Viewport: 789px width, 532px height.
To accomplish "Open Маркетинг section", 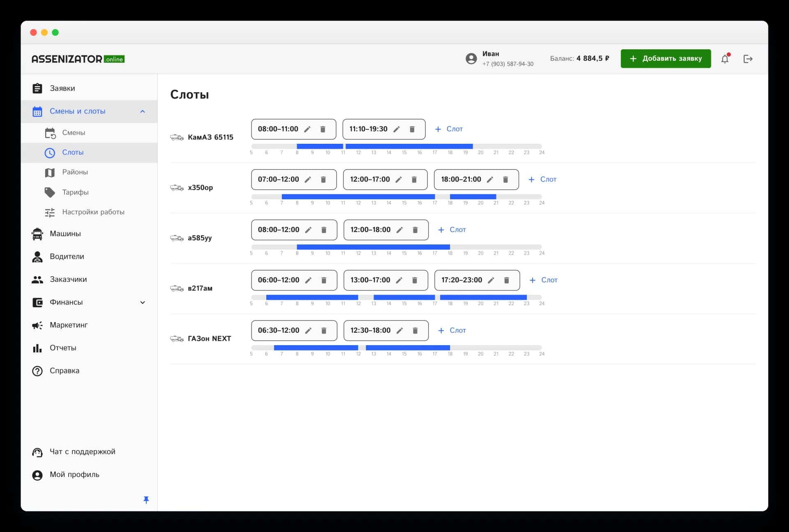I will [89, 325].
